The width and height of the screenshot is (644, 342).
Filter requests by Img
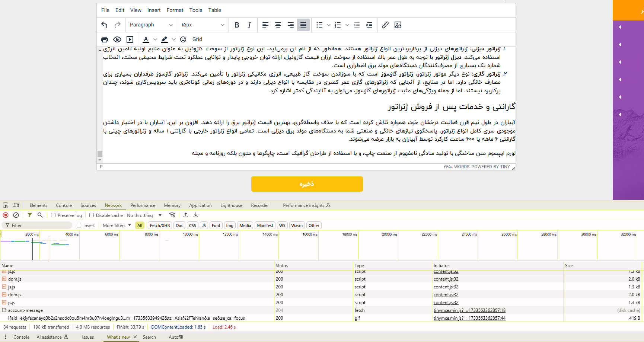pyautogui.click(x=230, y=226)
